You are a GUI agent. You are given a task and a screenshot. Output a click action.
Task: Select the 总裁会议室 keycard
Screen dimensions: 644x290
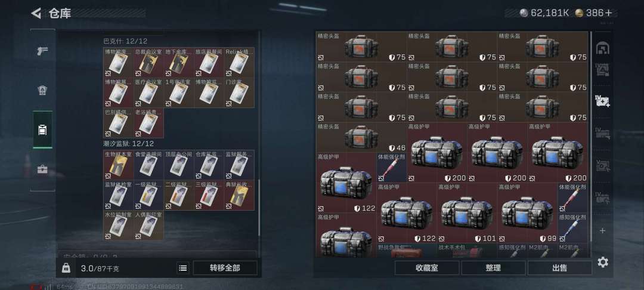[148, 63]
